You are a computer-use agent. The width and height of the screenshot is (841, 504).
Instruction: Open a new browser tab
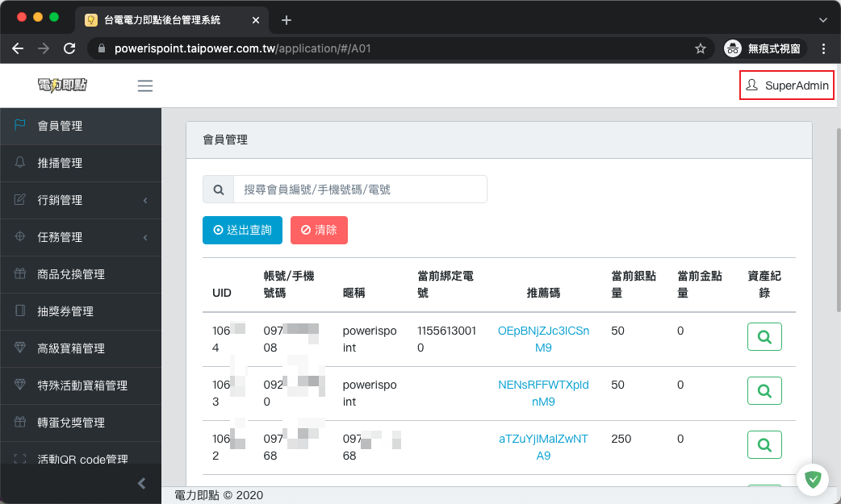287,20
